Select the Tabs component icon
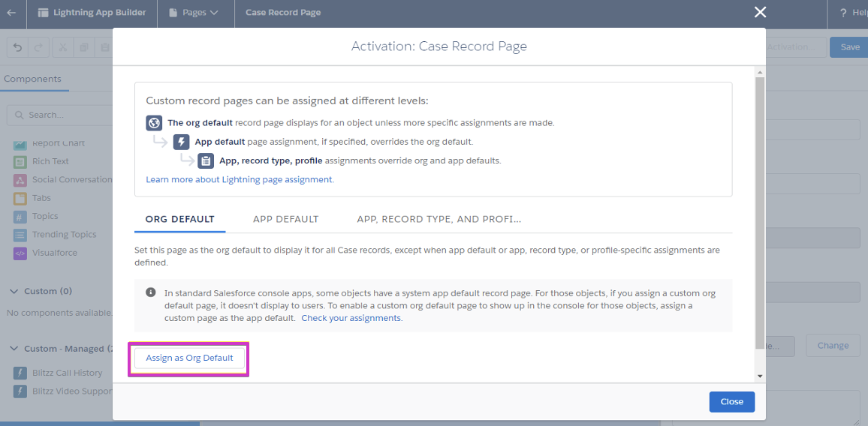 (x=20, y=199)
